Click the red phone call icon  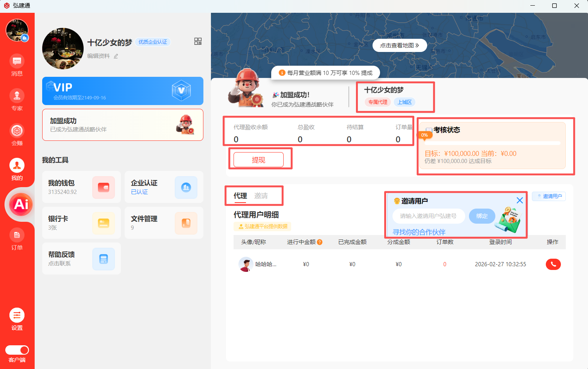pos(553,264)
